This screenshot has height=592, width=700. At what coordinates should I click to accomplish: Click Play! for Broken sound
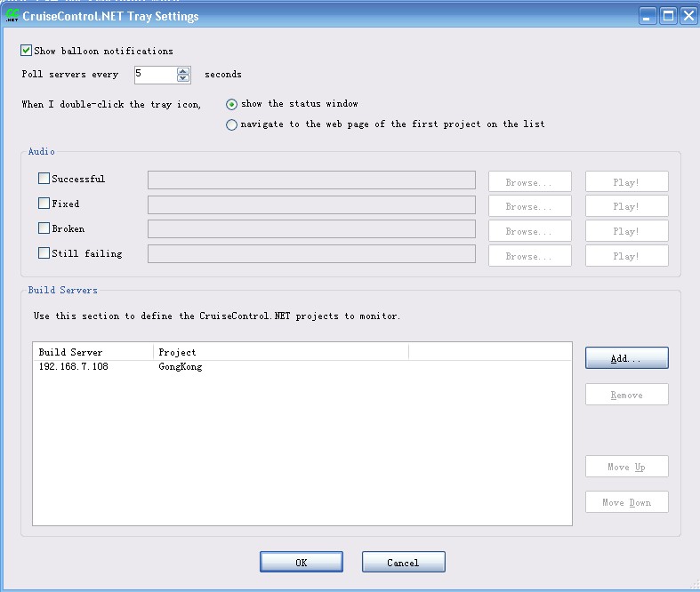(627, 230)
